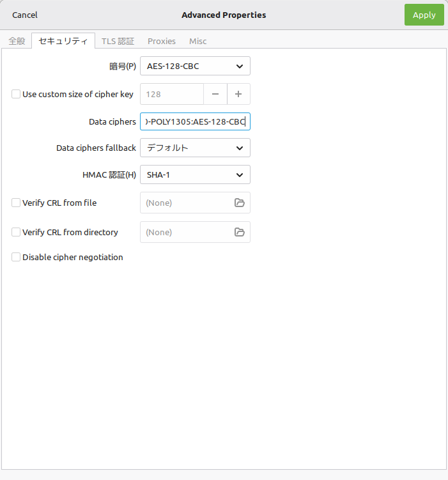This screenshot has width=448, height=480.
Task: Select the セキュリティ tab
Action: (x=63, y=41)
